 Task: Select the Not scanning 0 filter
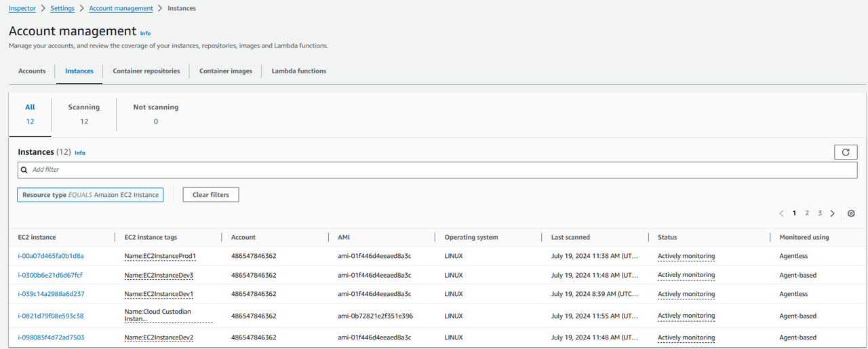[156, 114]
